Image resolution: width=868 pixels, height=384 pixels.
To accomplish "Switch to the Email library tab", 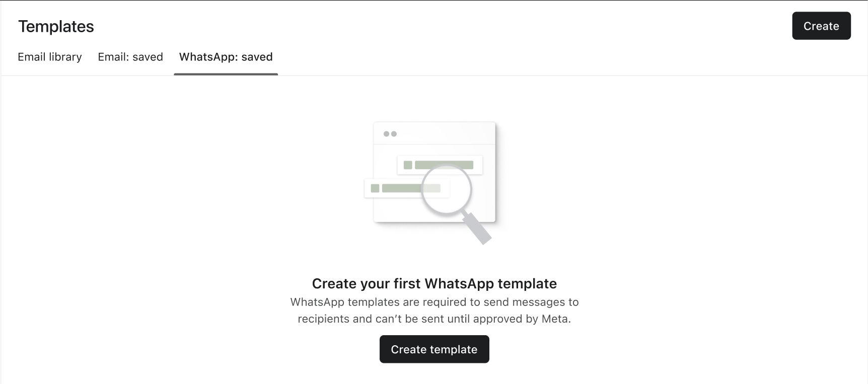I will click(49, 57).
